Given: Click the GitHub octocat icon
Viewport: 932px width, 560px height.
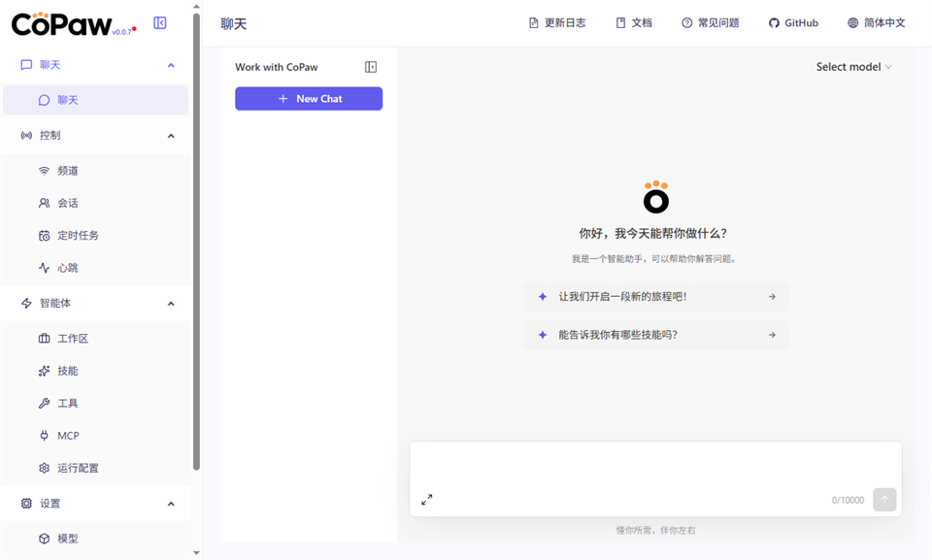Looking at the screenshot, I should (774, 22).
